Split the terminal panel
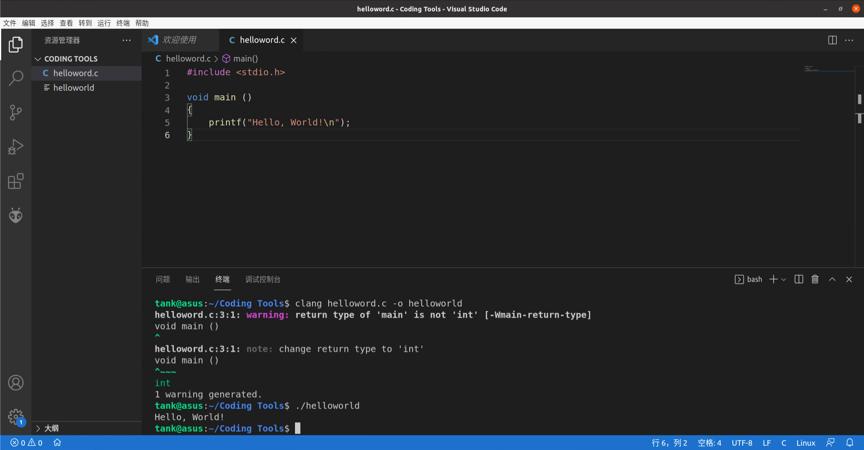 coord(798,279)
